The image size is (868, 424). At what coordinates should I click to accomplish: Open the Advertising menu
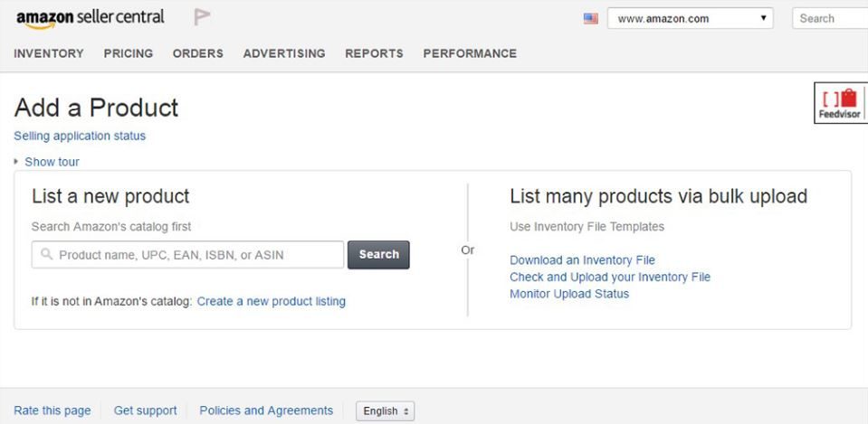[284, 53]
